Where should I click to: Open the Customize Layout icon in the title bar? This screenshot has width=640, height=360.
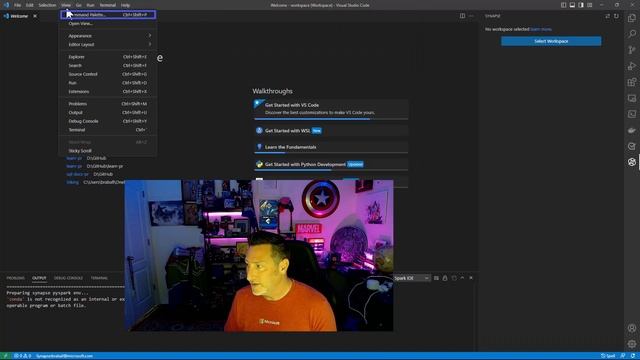590,5
